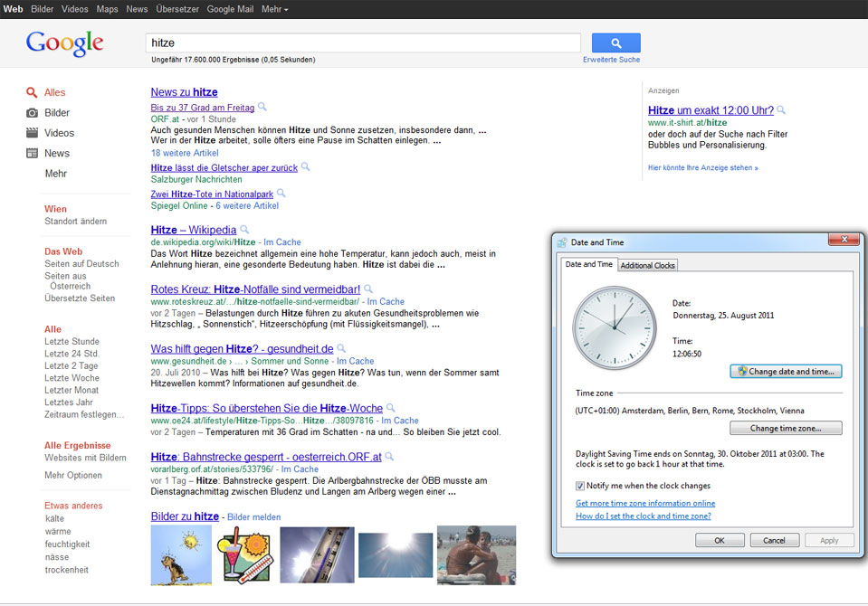Screen dimensions: 868x606
Task: Expand Mehr in the left sidebar
Action: click(56, 174)
